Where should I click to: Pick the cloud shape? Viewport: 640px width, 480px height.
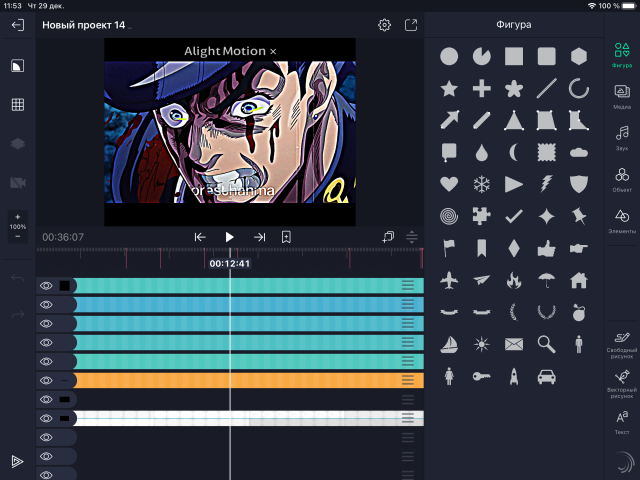pyautogui.click(x=579, y=153)
